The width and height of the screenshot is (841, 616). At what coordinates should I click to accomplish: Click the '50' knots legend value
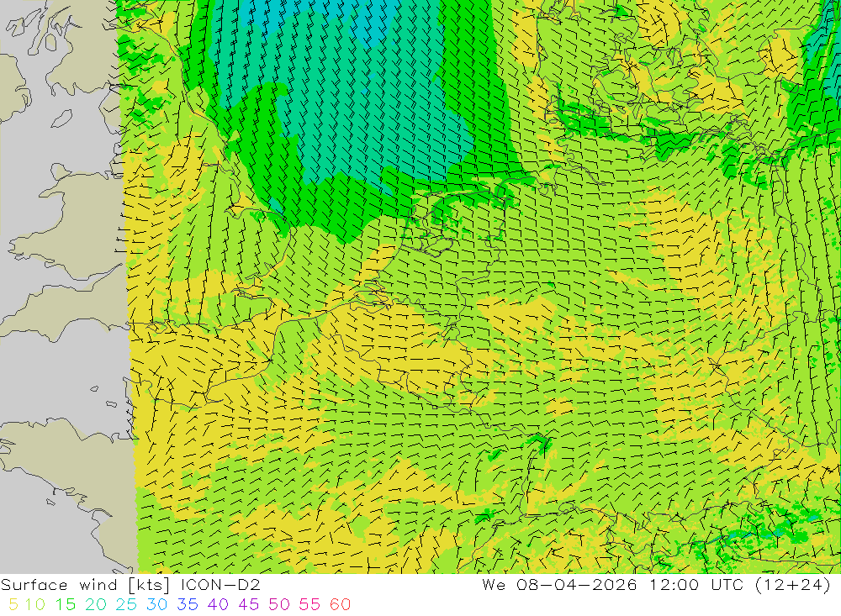click(x=279, y=605)
